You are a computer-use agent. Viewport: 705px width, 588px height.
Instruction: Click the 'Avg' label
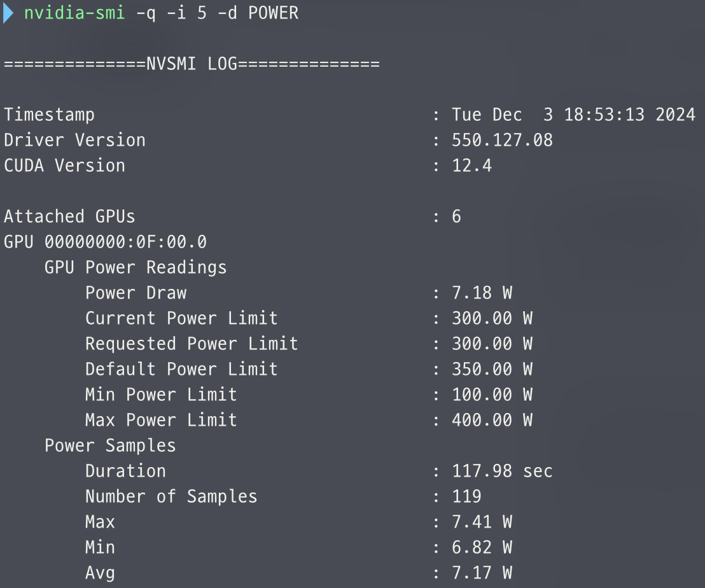click(101, 573)
